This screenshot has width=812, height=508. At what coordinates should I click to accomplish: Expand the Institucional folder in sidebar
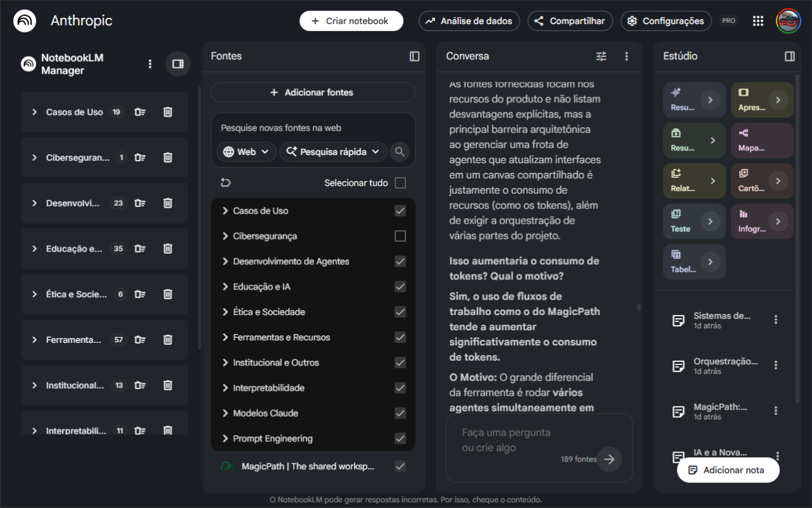34,385
